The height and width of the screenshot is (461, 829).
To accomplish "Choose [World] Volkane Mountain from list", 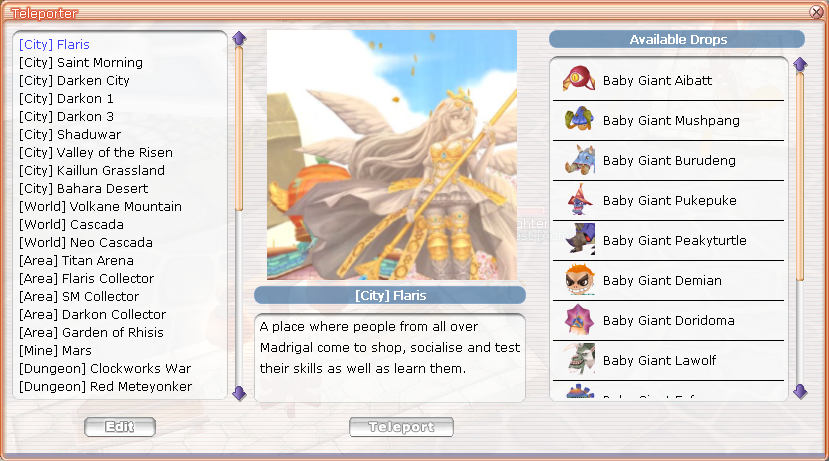I will tap(100, 206).
